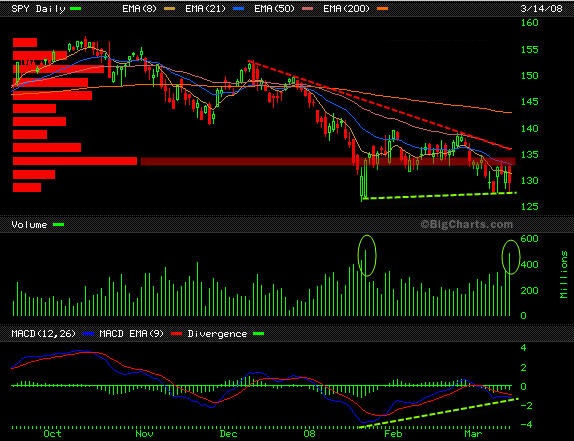The width and height of the screenshot is (574, 441).
Task: Click the longest red volume-by-price bar
Action: click(x=75, y=161)
